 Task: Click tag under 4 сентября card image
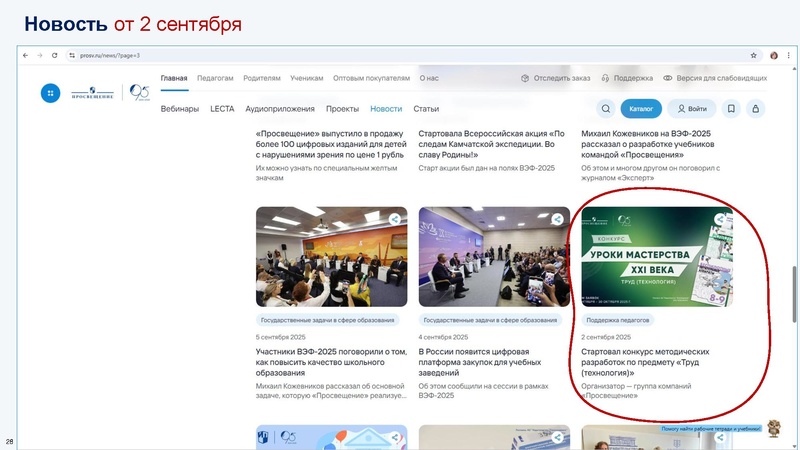(490, 320)
